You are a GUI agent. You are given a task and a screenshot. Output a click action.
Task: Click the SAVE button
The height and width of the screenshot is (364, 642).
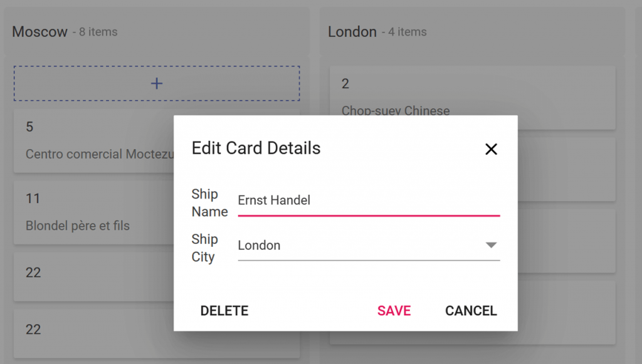coord(394,310)
